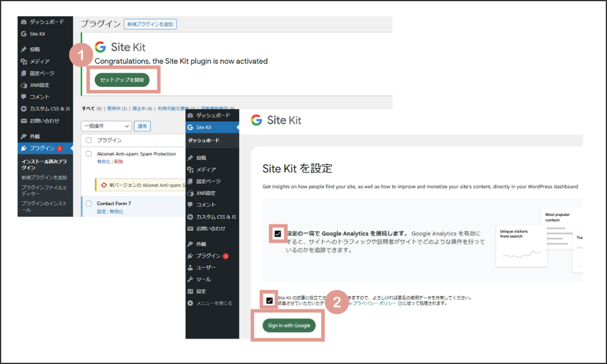Tick the Akismet Anti-spam row checkbox

pos(89,154)
